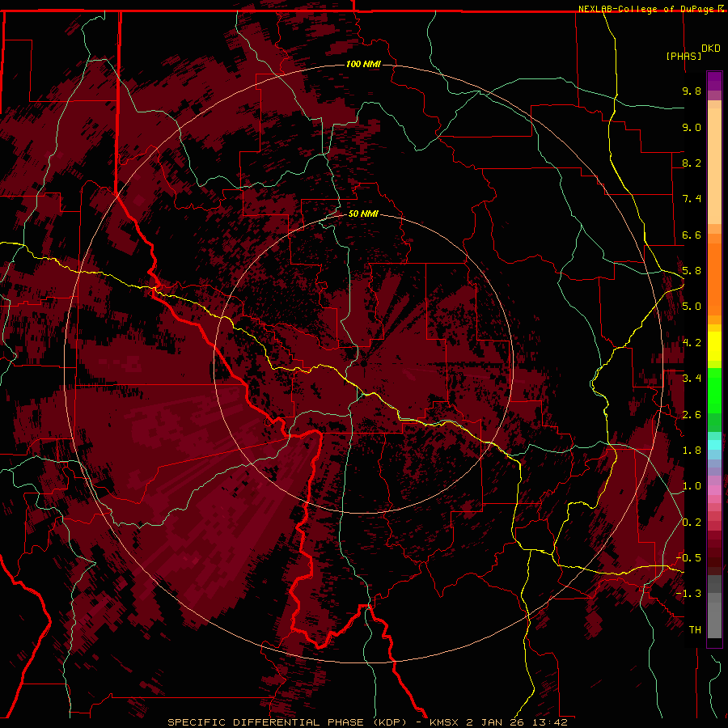Click the radar site dot at the rings' center
Screen dimensions: 728x728
tap(363, 363)
